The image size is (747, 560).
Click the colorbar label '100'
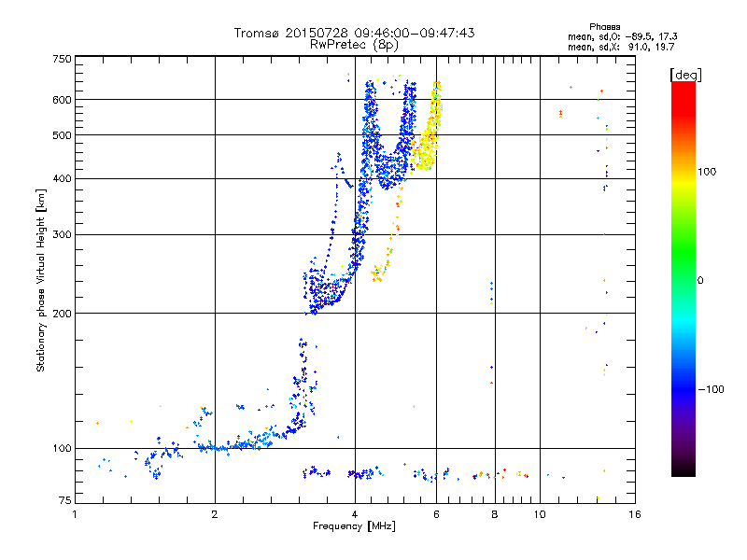tap(707, 172)
